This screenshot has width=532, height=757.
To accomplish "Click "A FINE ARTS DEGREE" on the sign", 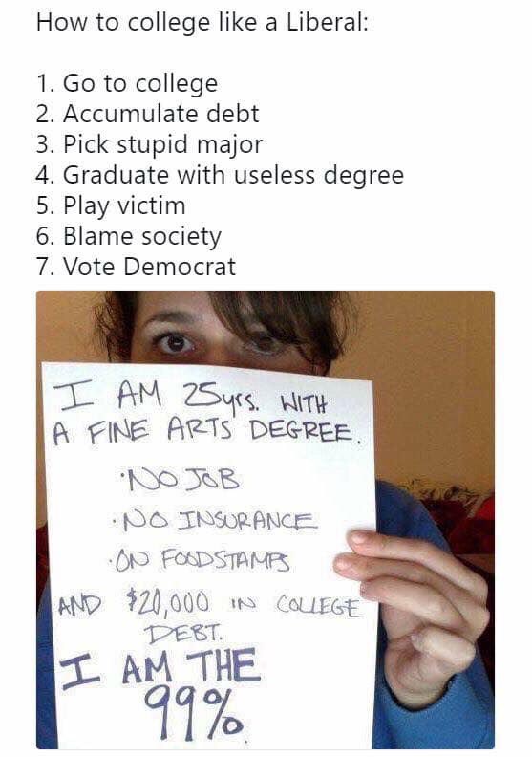I will (x=206, y=430).
